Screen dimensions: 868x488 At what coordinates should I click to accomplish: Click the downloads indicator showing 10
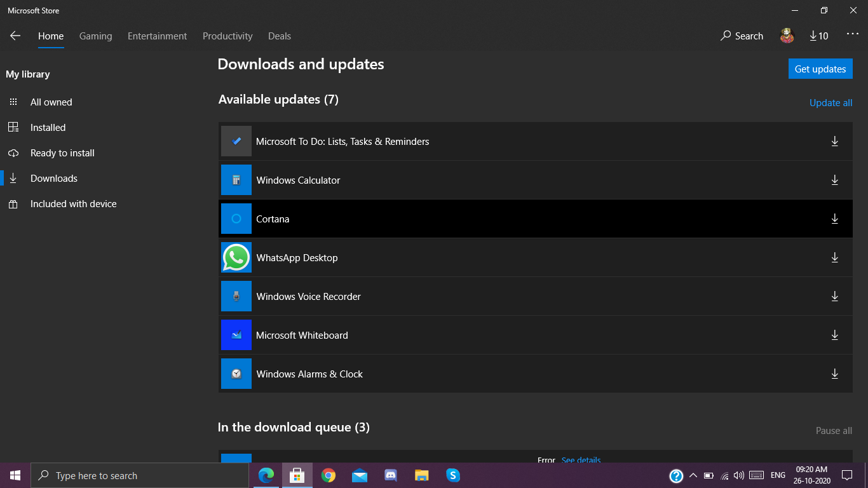[x=818, y=36]
